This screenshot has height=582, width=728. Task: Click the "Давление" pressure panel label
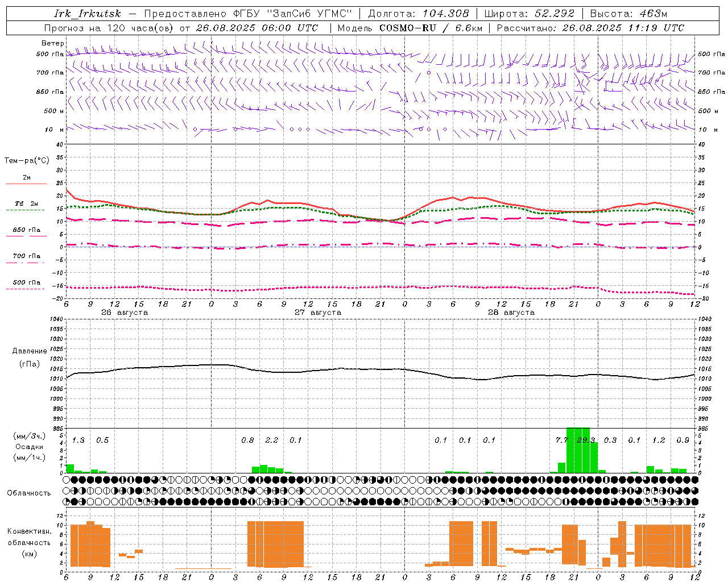click(30, 351)
